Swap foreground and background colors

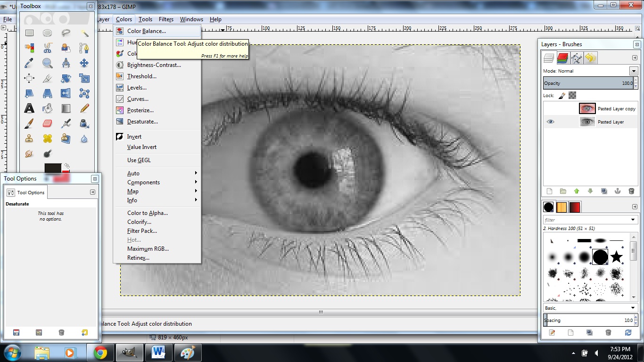click(x=67, y=166)
